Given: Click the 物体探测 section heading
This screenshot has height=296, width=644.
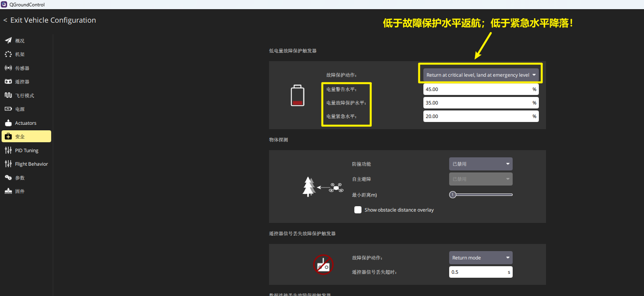Looking at the screenshot, I should tap(279, 140).
